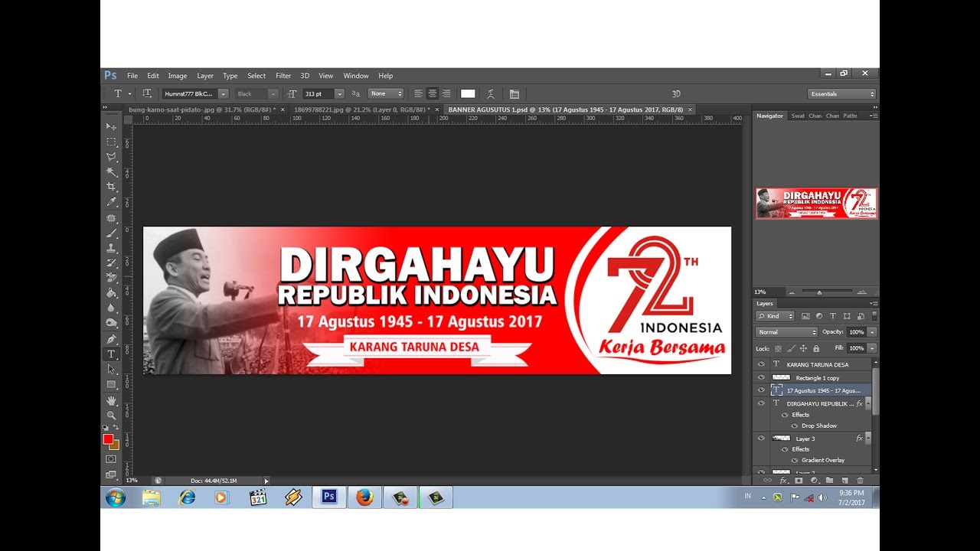980x551 pixels.
Task: Select the Horizontal Type tool
Action: pos(111,354)
